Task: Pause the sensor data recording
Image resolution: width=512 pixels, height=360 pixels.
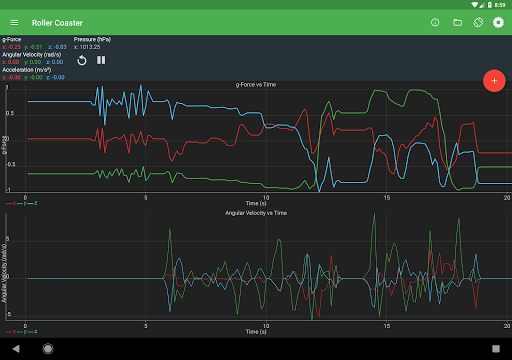Action: [101, 60]
